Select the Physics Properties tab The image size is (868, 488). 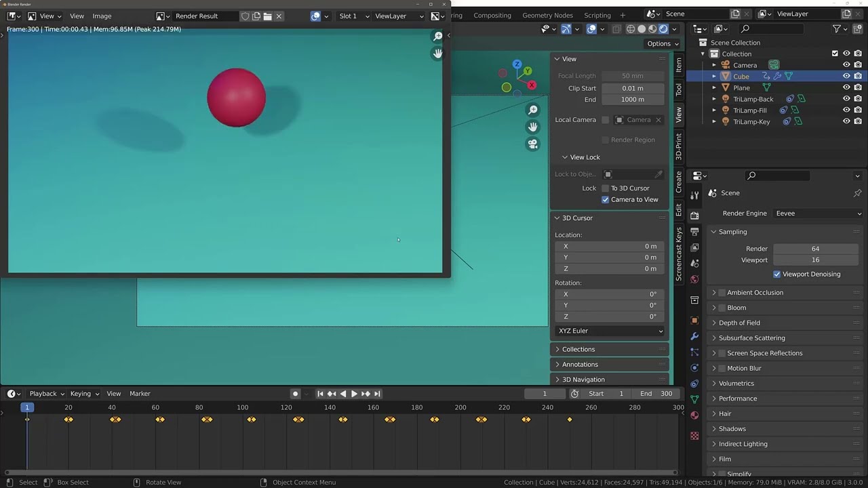695,367
